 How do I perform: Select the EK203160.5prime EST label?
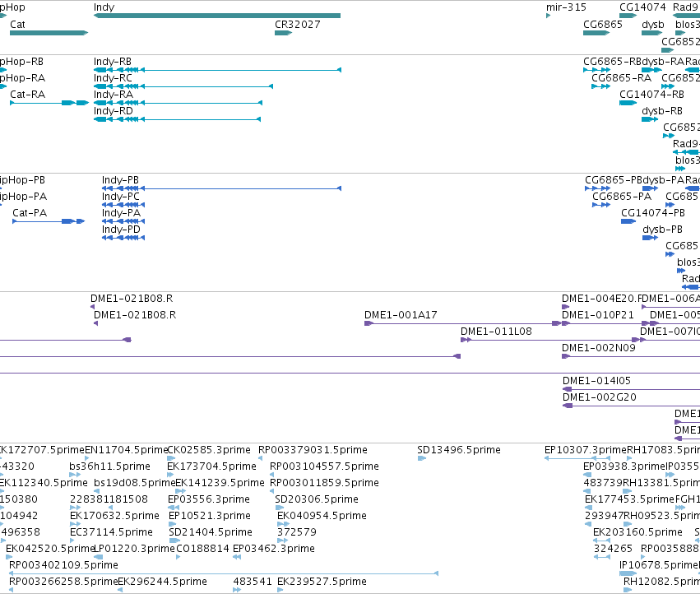pos(638,532)
